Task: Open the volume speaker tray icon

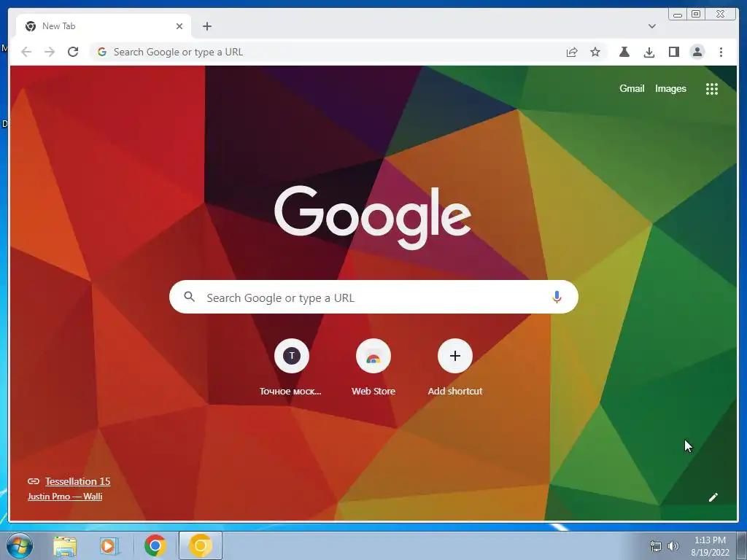Action: (x=673, y=546)
